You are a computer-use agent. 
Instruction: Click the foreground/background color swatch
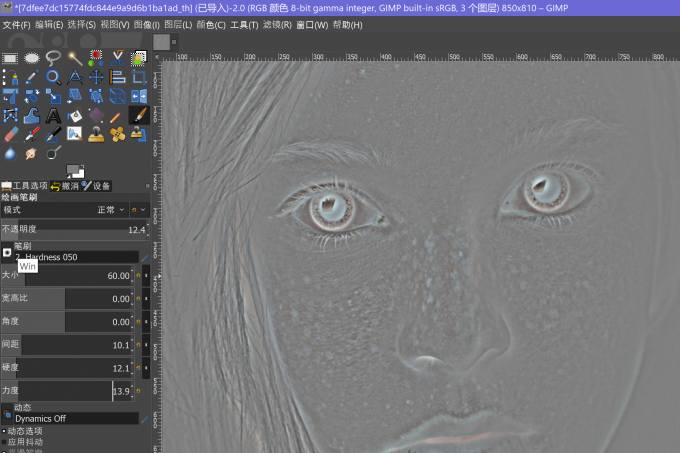[75, 171]
